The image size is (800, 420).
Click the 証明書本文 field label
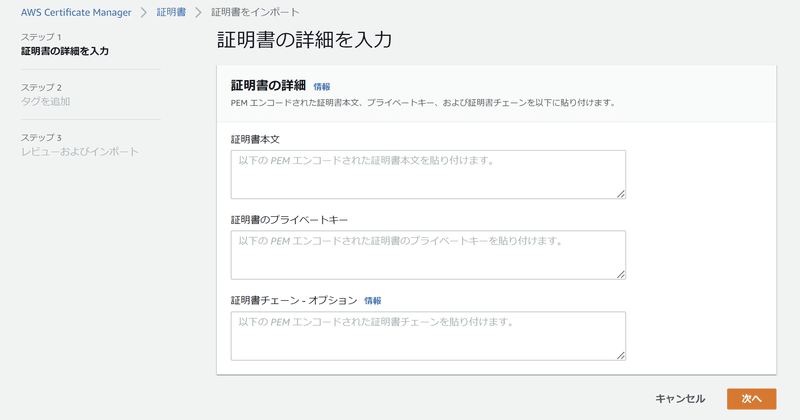tap(255, 139)
